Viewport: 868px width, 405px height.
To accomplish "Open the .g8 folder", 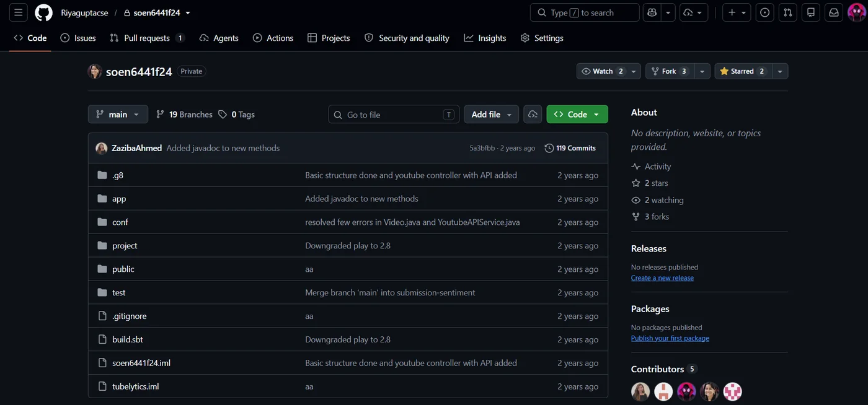I will pyautogui.click(x=118, y=175).
